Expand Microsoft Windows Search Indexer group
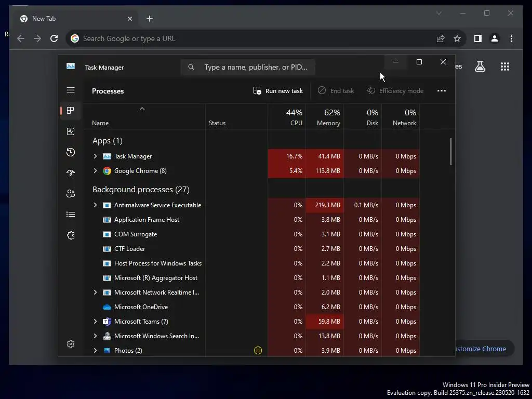This screenshot has width=532, height=399. click(96, 336)
